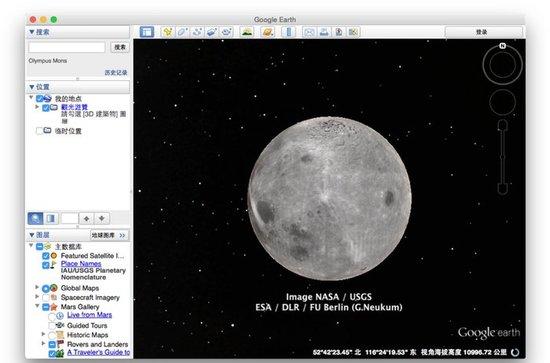550x363 pixels.
Task: Click zoom-in at top of zoom slider
Action: pyautogui.click(x=502, y=124)
